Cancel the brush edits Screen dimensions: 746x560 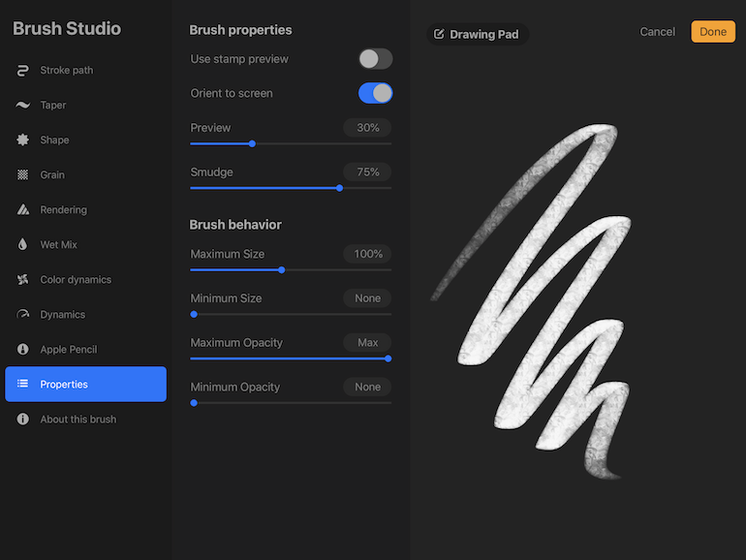pyautogui.click(x=657, y=32)
